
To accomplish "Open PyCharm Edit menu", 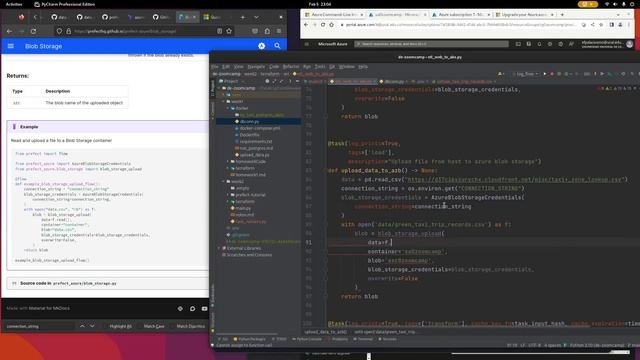I will point(226,67).
